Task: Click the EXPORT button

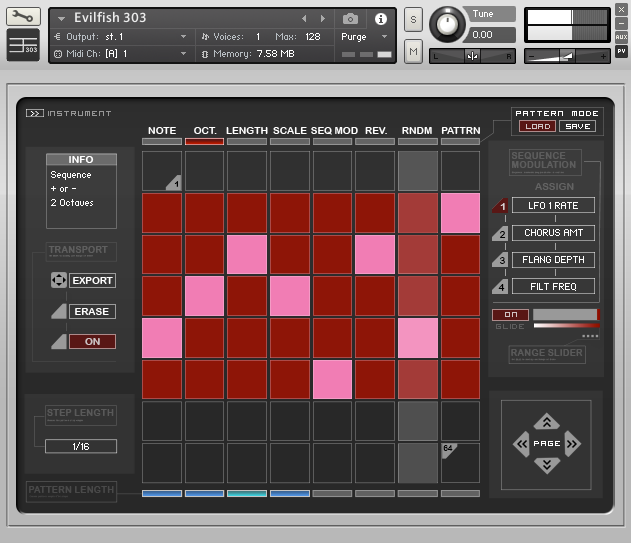Action: 92,281
